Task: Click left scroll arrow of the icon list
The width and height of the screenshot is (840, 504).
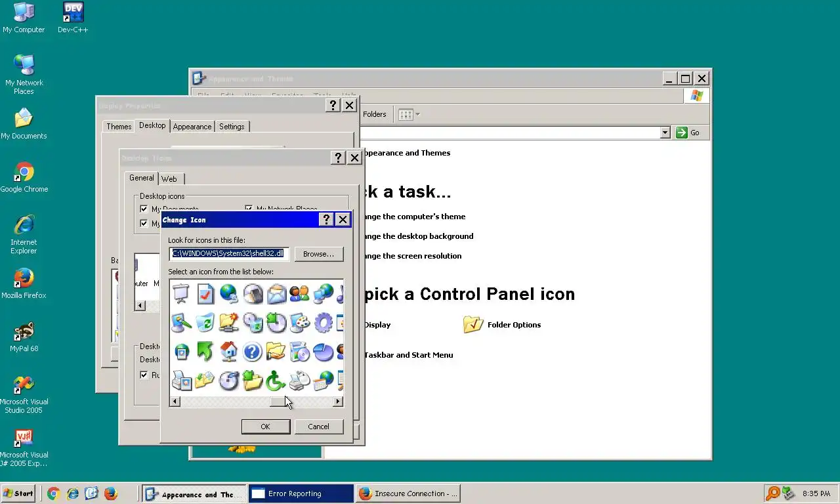Action: point(175,402)
